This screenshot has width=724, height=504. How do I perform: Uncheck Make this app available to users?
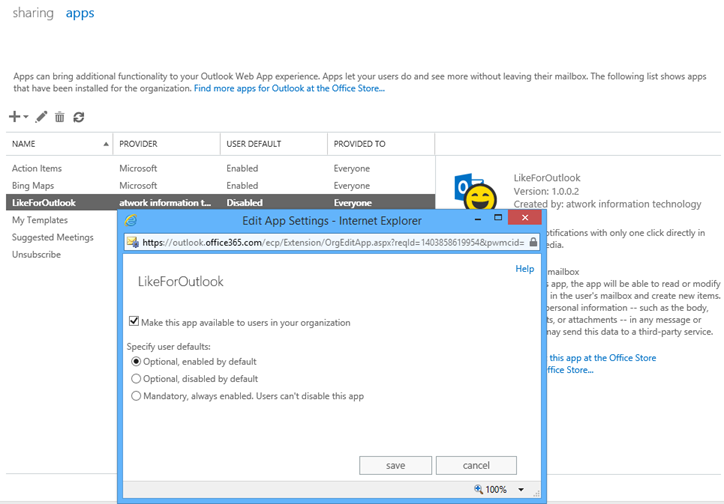coord(134,322)
